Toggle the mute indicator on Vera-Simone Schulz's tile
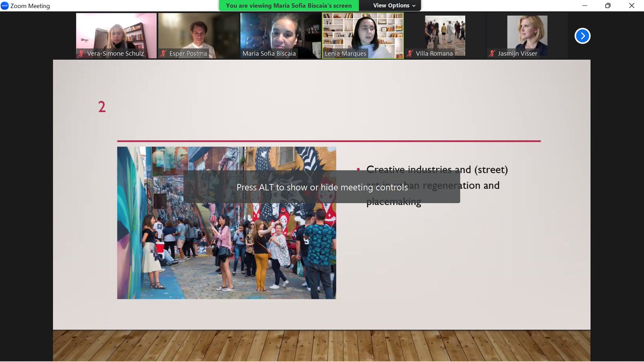Screen dimensions: 644x362 [x=82, y=53]
